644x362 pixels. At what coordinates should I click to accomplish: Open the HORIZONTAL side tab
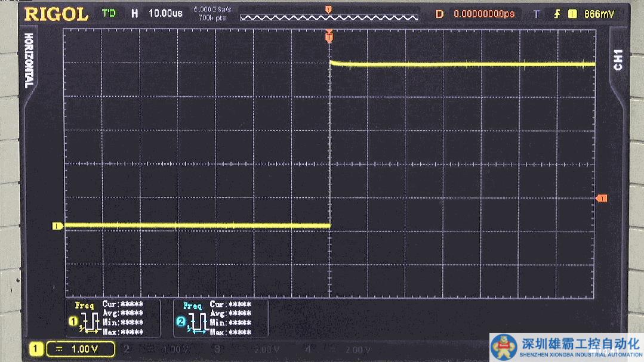tap(28, 61)
